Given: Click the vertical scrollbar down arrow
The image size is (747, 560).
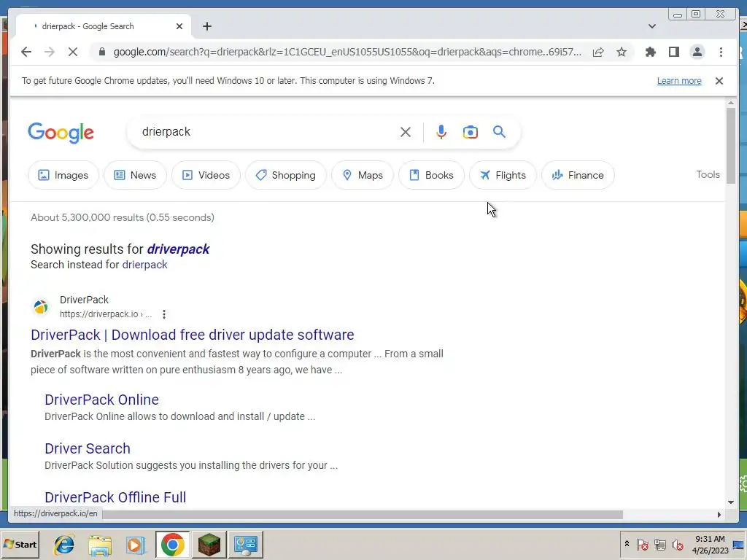Looking at the screenshot, I should pyautogui.click(x=731, y=502).
